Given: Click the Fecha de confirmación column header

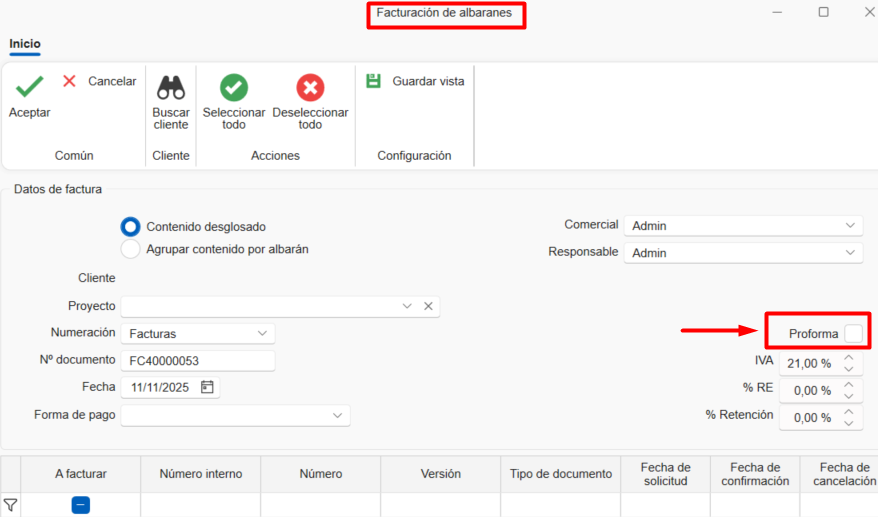Looking at the screenshot, I should pyautogui.click(x=755, y=474).
